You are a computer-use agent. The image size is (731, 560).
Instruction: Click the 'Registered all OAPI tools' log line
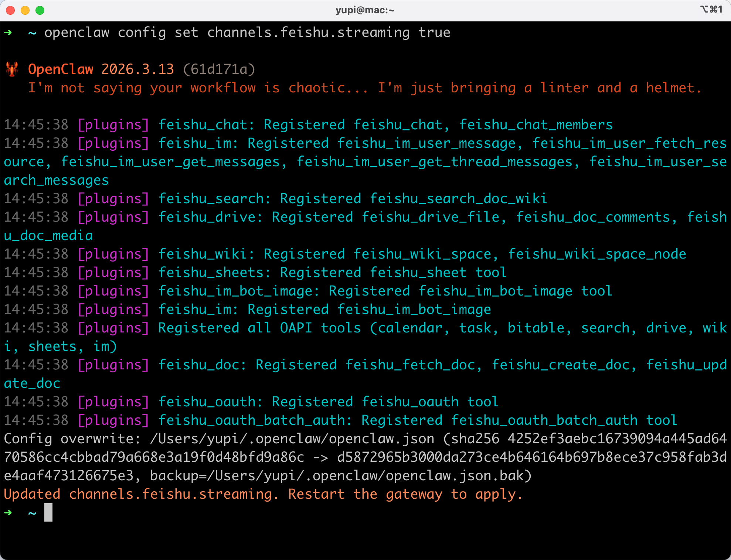point(259,328)
